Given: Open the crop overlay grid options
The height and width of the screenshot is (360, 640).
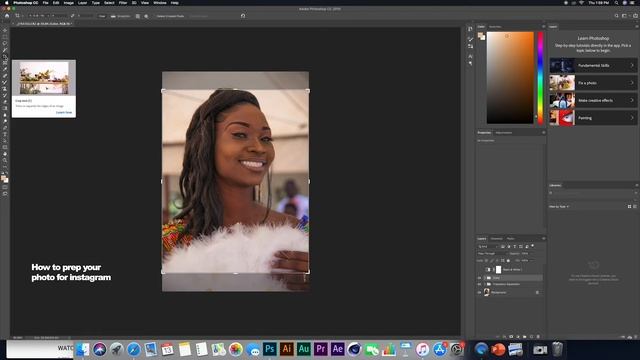Looking at the screenshot, I should pyautogui.click(x=138, y=16).
